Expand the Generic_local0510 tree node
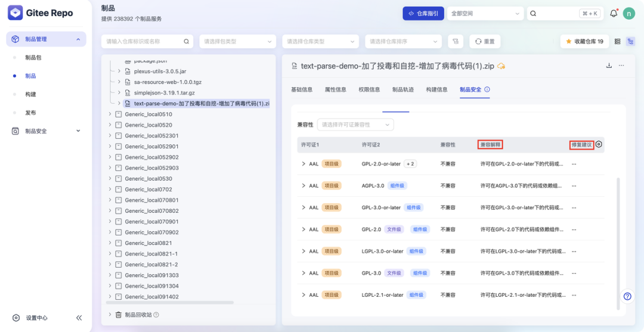644x332 pixels. (x=110, y=114)
